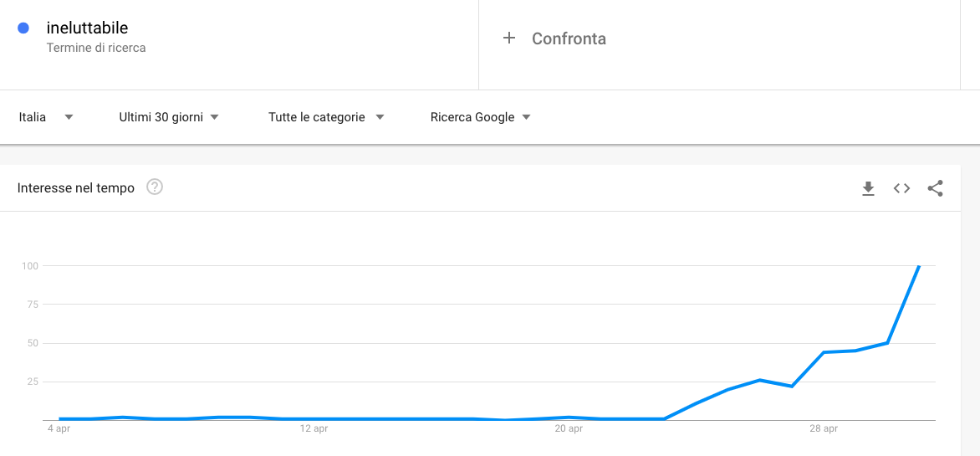The image size is (980, 456).
Task: Expand the Ricerca Google search type dropdown
Action: [x=480, y=117]
